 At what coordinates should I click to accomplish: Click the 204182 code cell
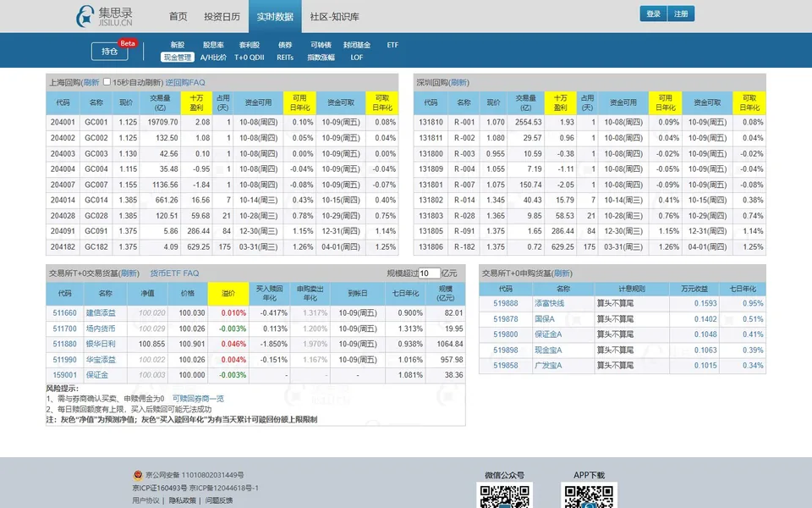(63, 246)
